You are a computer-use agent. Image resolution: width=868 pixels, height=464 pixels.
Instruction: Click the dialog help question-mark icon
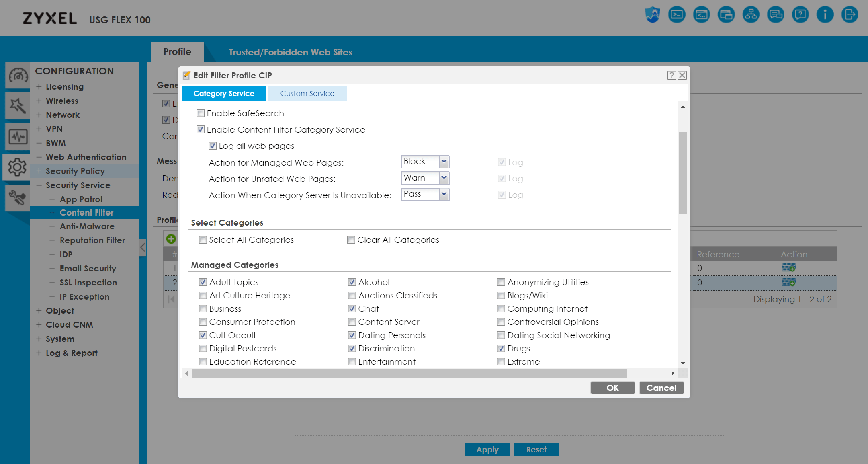pos(671,75)
